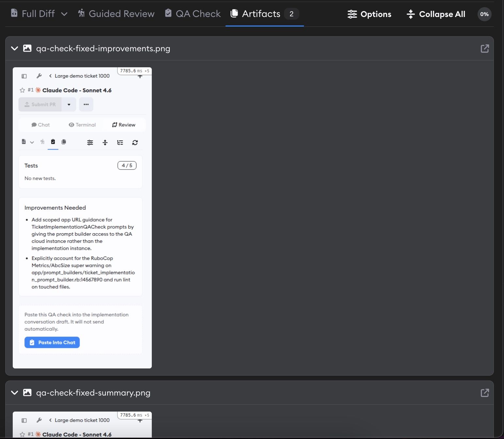The image size is (504, 439).
Task: Click the refresh icon in review toolbar
Action: click(135, 142)
